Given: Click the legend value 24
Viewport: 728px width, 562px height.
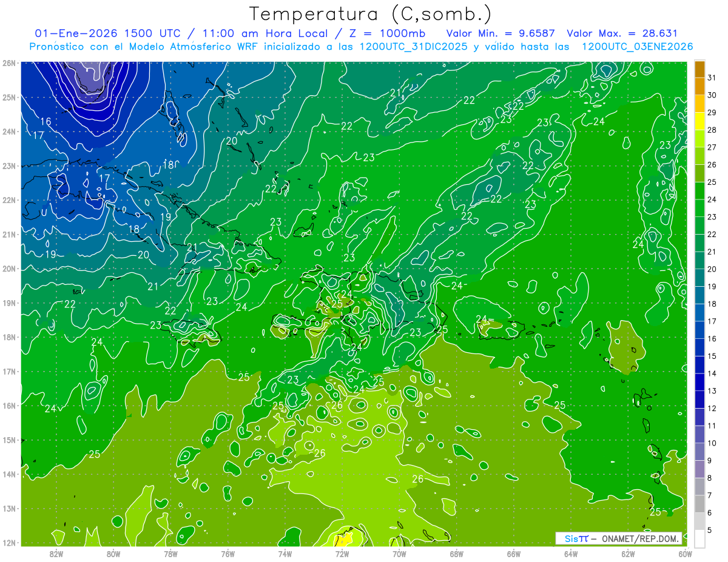Looking at the screenshot, I should 712,199.
